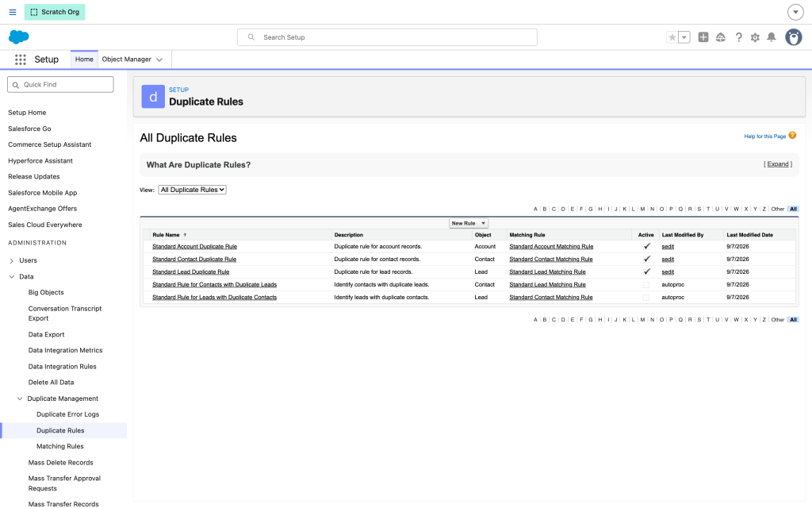Image resolution: width=812 pixels, height=508 pixels.
Task: Open the user profile avatar
Action: tap(793, 37)
